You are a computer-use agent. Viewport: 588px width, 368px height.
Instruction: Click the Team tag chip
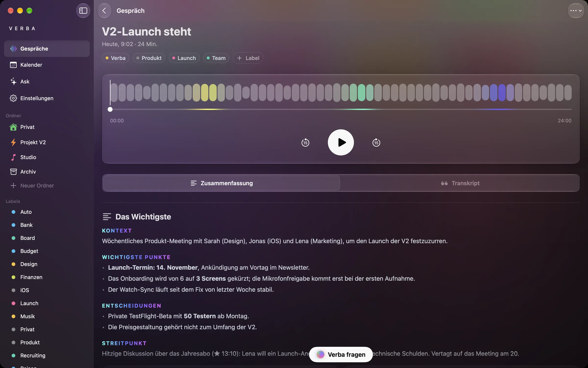click(x=216, y=58)
